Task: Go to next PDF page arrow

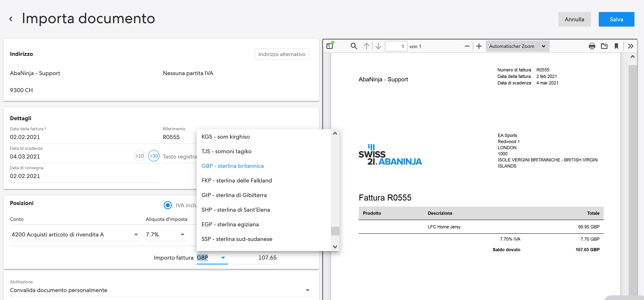Action: (378, 46)
